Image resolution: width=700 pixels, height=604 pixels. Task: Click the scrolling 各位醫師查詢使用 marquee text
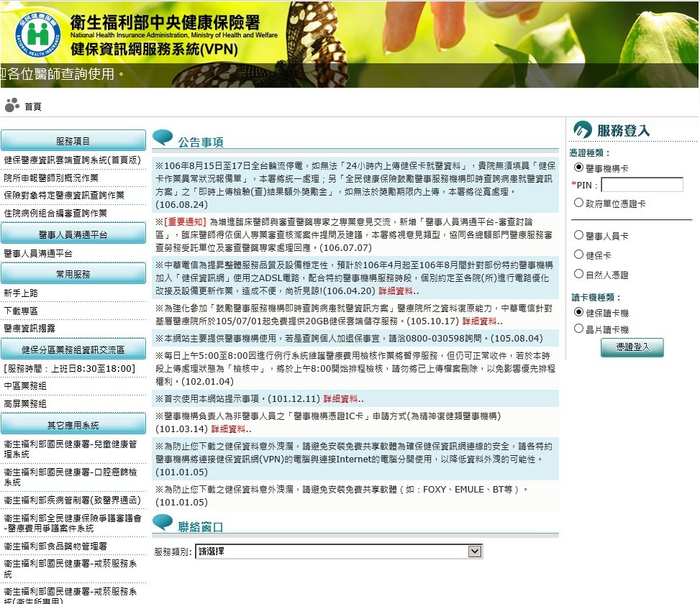tap(62, 74)
